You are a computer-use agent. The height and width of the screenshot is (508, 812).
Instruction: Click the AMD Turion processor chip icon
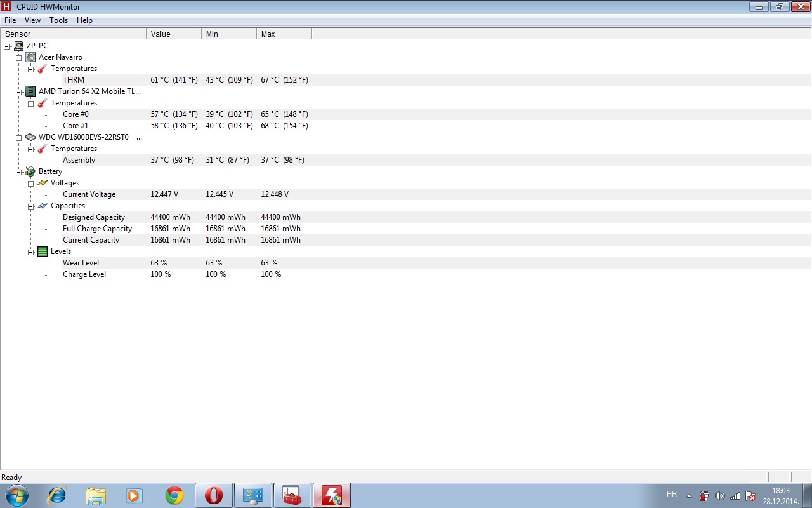(30, 91)
